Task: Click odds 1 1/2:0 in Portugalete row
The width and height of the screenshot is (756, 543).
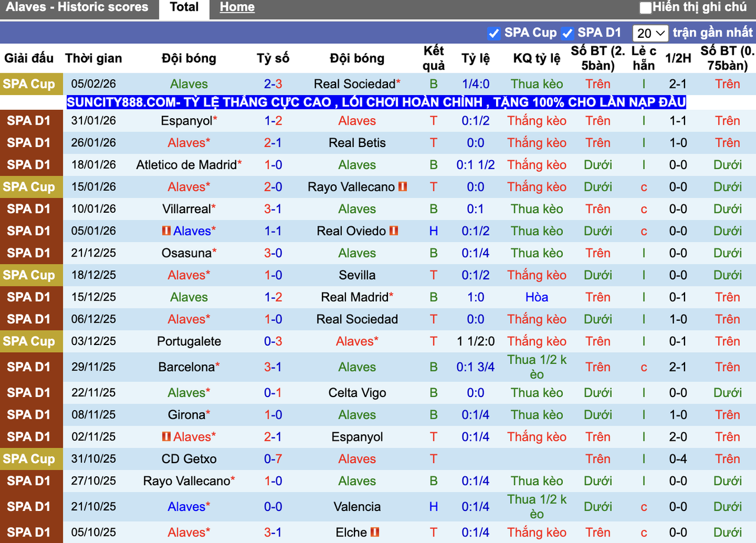Action: 475,342
